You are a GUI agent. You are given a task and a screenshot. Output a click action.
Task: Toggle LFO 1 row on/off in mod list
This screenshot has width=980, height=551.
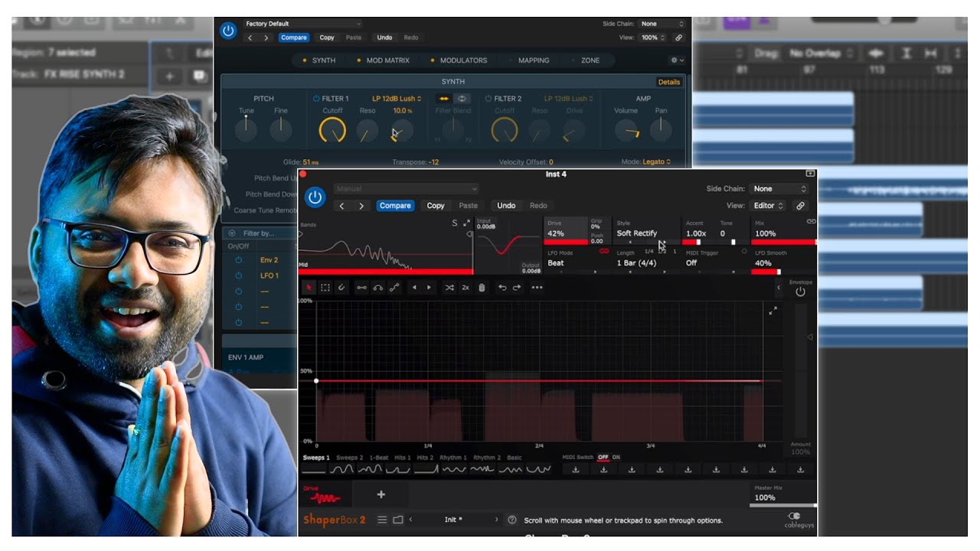238,275
